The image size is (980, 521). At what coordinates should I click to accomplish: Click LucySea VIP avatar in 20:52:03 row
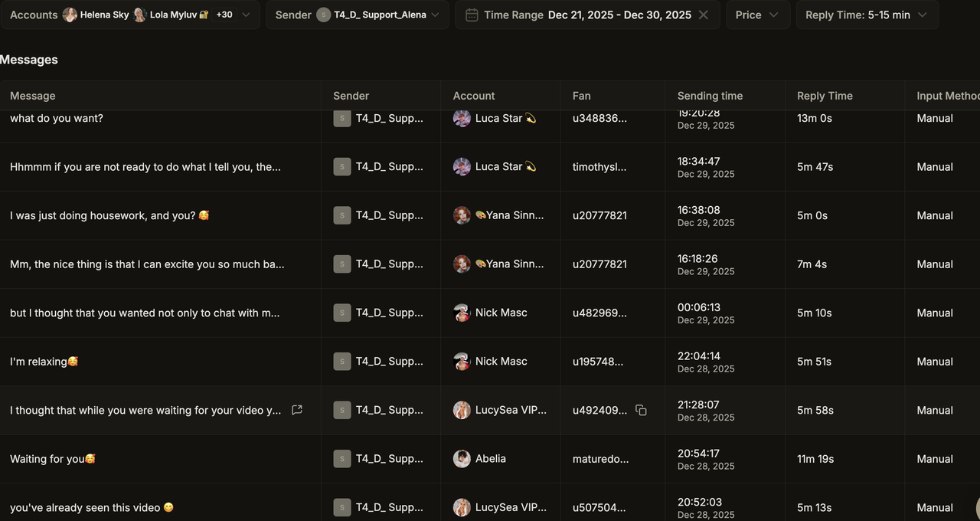pos(462,507)
